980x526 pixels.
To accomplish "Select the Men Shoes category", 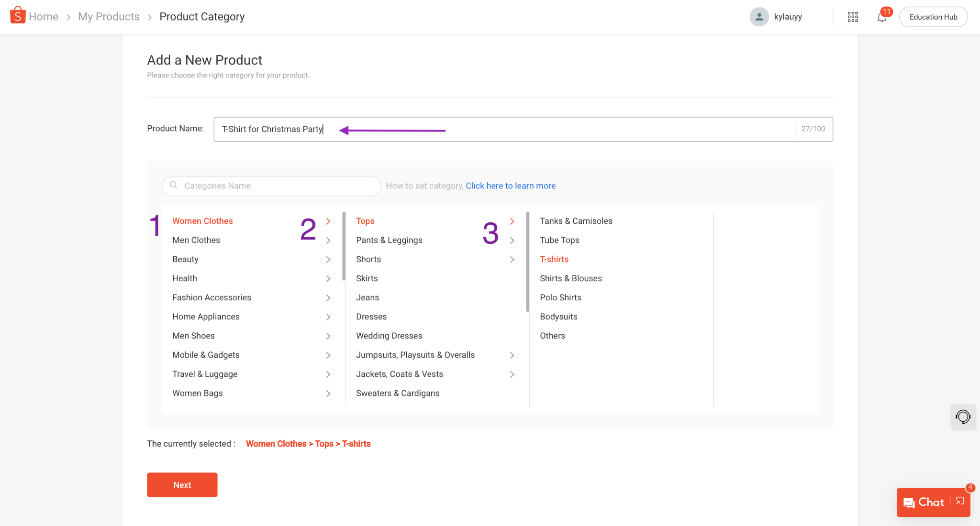I will tap(193, 336).
